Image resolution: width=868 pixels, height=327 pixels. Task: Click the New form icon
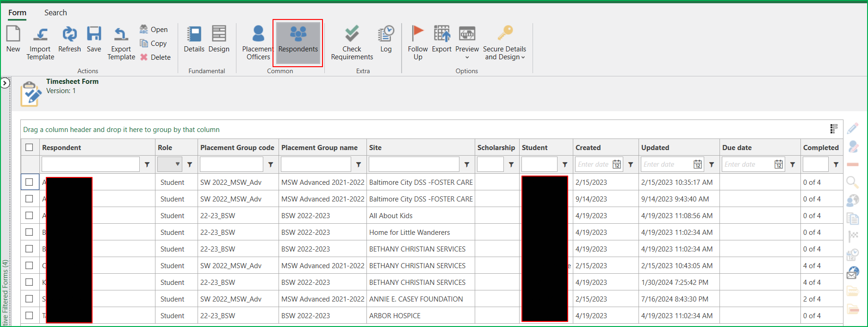coord(13,39)
